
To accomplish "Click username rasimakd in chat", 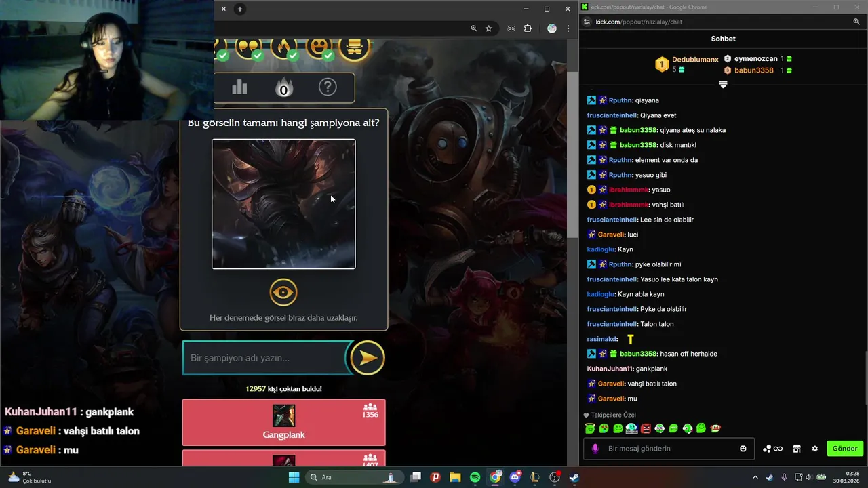I will pos(601,339).
